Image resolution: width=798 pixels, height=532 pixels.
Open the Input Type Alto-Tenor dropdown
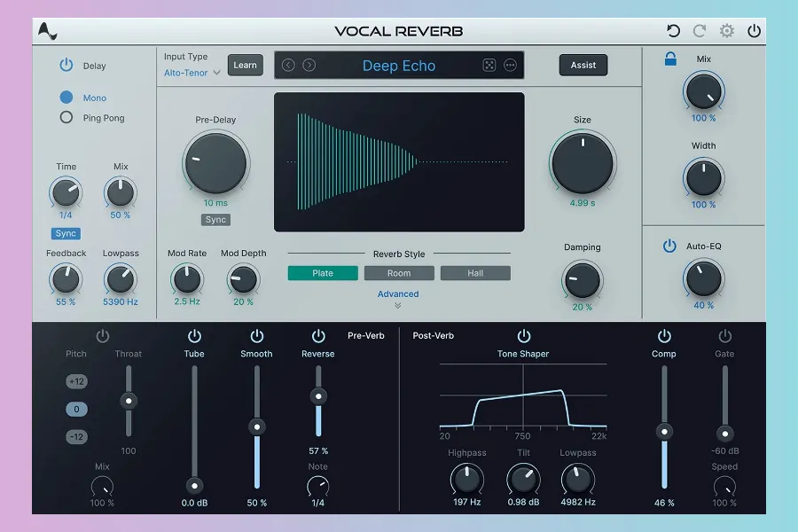tap(192, 73)
